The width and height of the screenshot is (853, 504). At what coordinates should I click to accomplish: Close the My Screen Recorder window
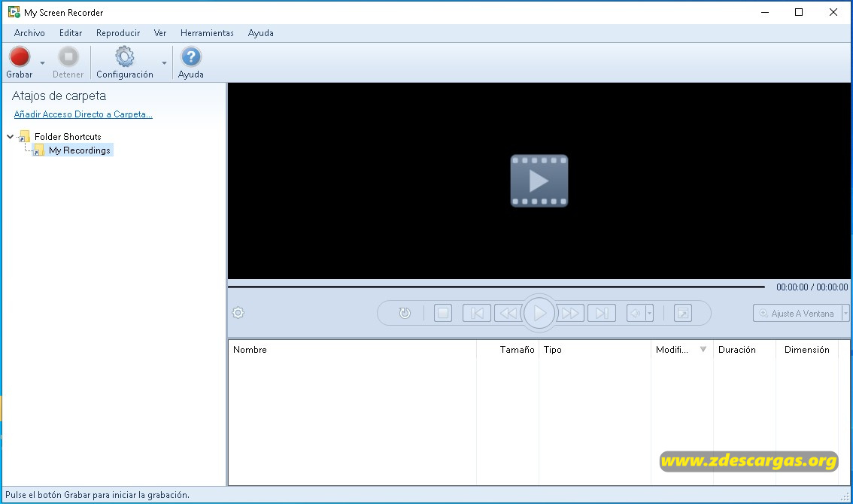[833, 12]
